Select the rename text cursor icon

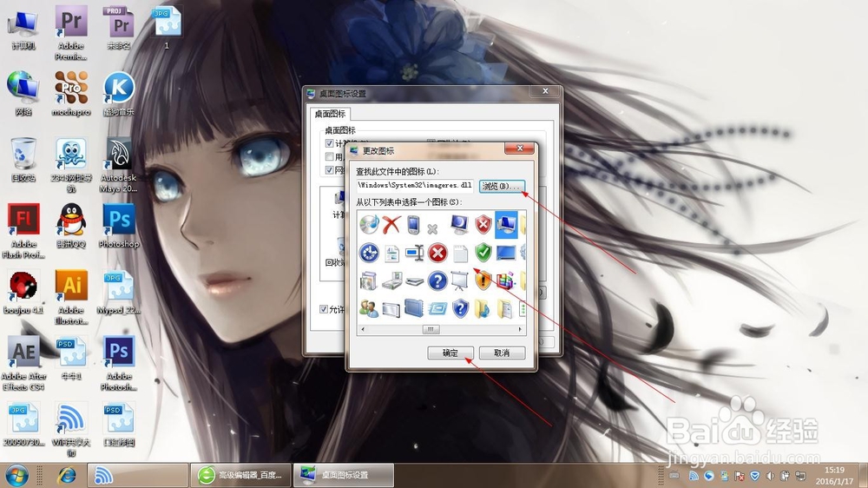tap(414, 254)
